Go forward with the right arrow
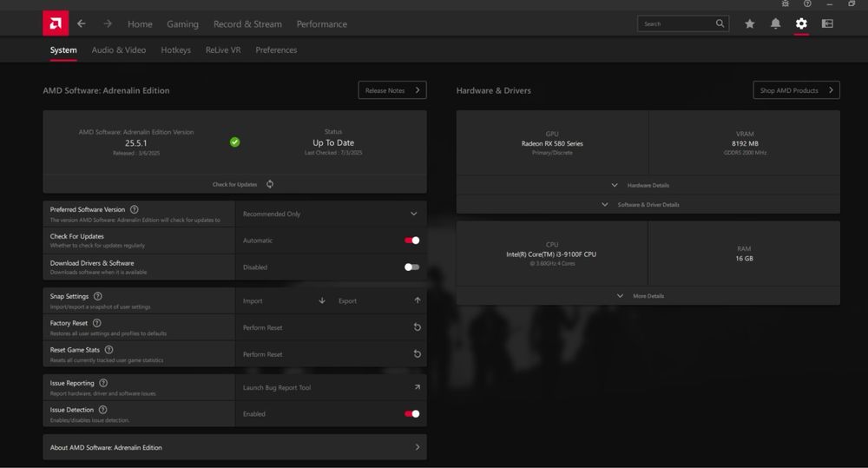 click(x=108, y=23)
